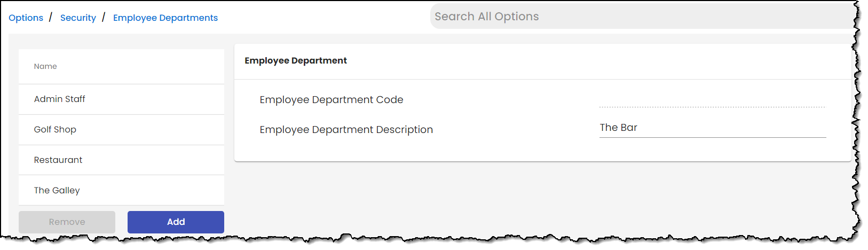Viewport: 868px width, 250px height.
Task: Click the Employee Department panel heading
Action: pyautogui.click(x=296, y=61)
